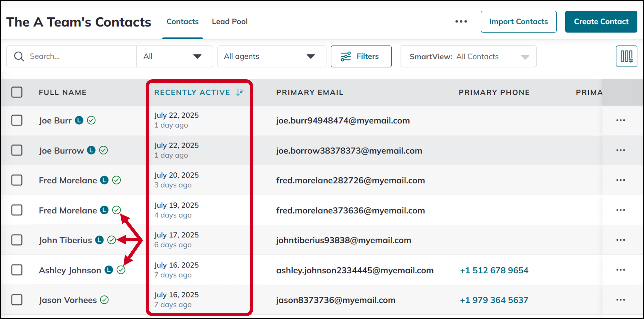This screenshot has width=644, height=319.
Task: Open row actions menu for Joe Burrow
Action: click(621, 150)
